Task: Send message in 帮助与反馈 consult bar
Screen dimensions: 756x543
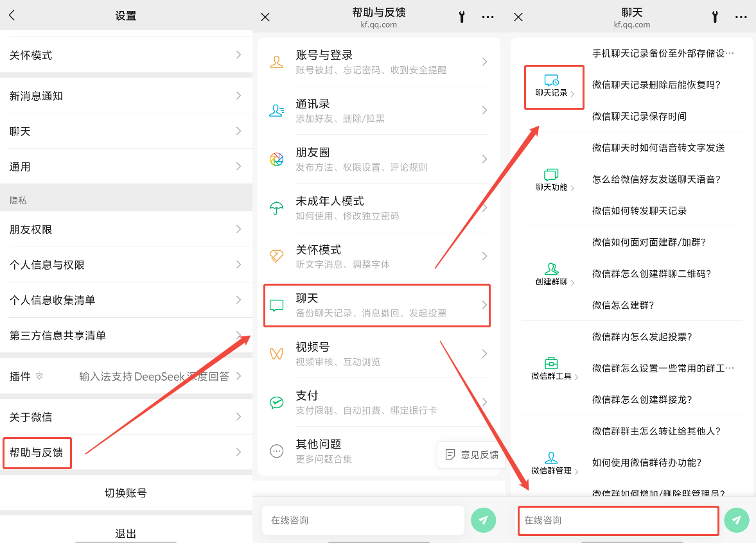Action: tap(483, 520)
